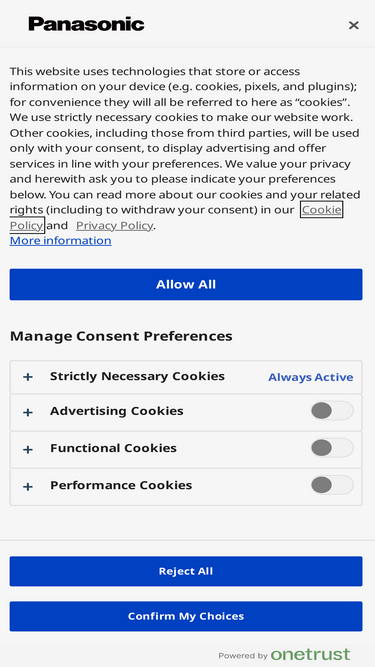Click the Panasonic logo
The height and width of the screenshot is (667, 375).
(86, 24)
